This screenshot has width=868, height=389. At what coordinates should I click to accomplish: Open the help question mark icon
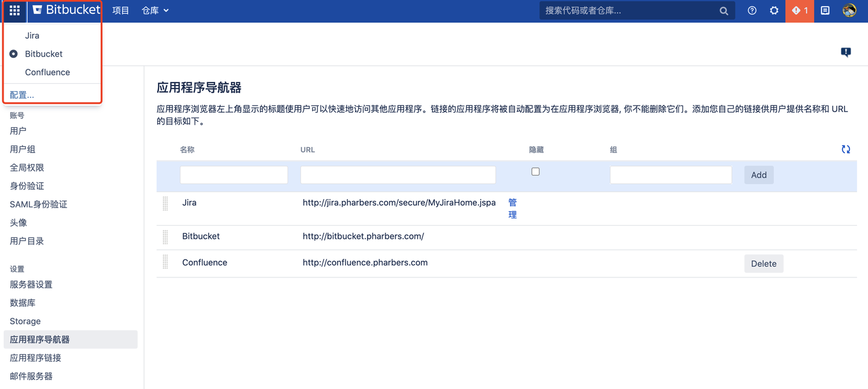[752, 10]
